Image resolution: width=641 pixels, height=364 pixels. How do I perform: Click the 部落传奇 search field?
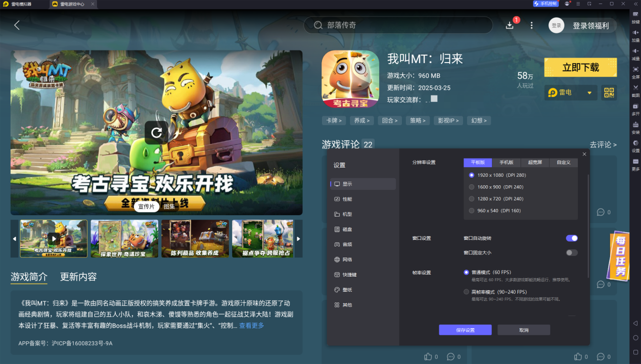(x=398, y=25)
